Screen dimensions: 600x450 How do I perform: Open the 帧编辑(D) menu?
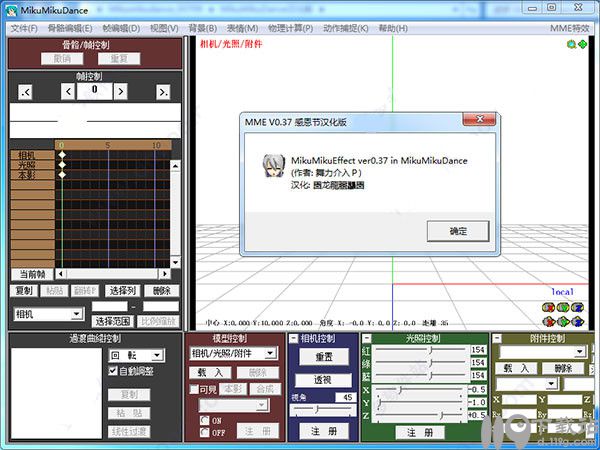coord(121,28)
